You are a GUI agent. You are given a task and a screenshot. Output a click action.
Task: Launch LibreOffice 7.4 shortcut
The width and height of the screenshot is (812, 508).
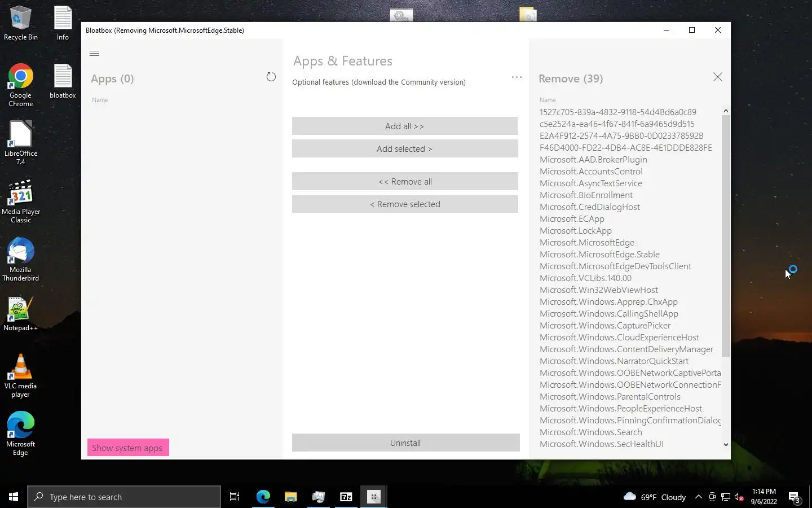[21, 143]
